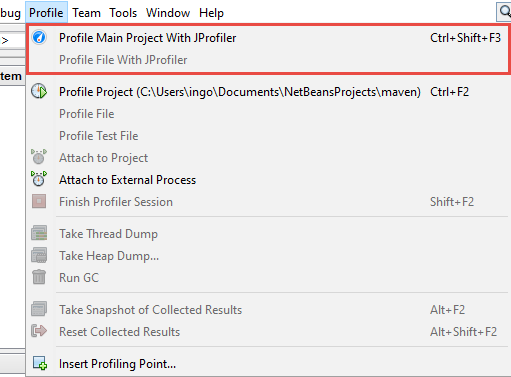Click the JProfiler compass icon
This screenshot has height=377, width=511.
[x=39, y=37]
